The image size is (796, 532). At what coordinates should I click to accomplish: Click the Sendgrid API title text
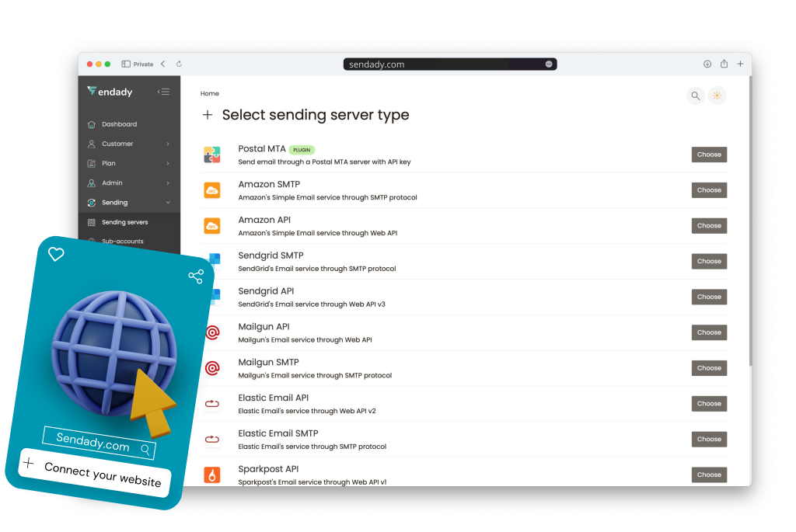[266, 291]
